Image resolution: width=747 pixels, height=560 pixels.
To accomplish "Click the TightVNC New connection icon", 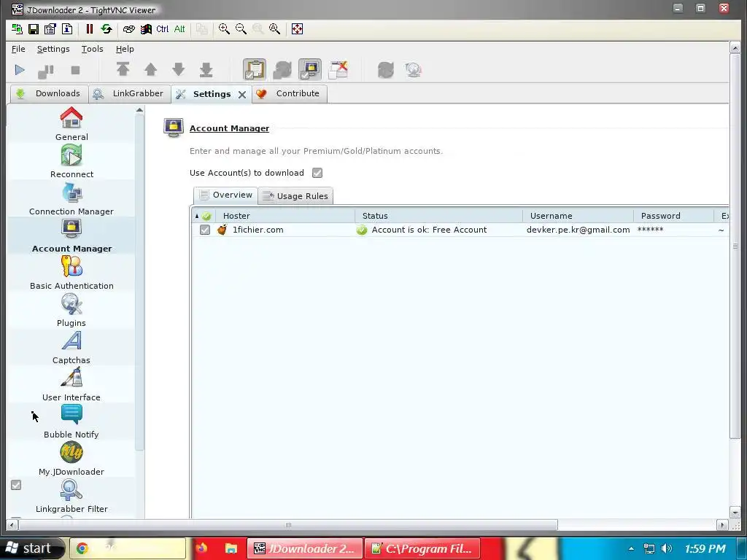I will (x=18, y=29).
